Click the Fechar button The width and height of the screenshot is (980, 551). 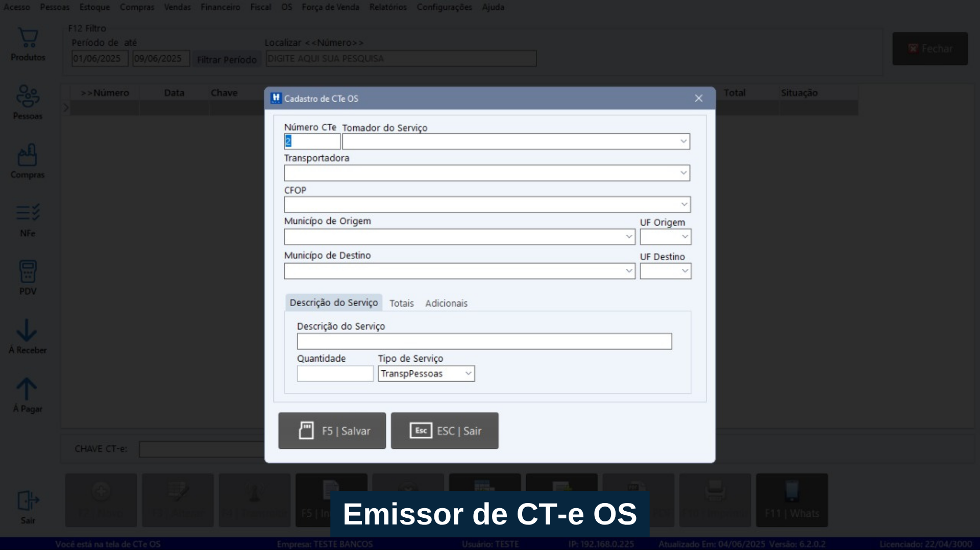tap(930, 48)
